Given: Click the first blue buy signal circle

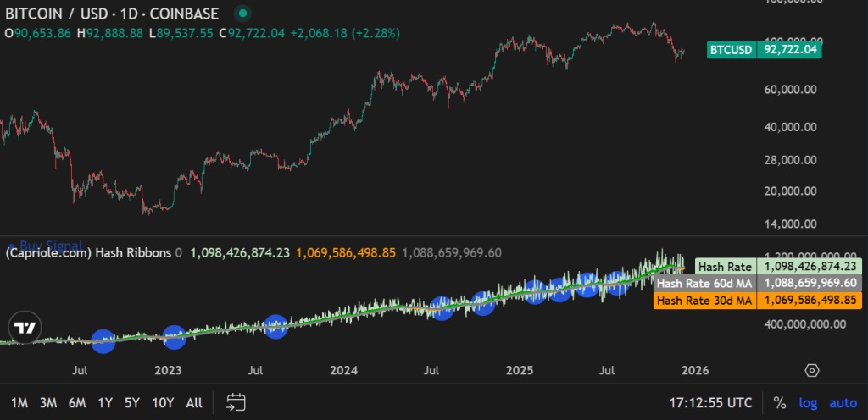Looking at the screenshot, I should (103, 340).
